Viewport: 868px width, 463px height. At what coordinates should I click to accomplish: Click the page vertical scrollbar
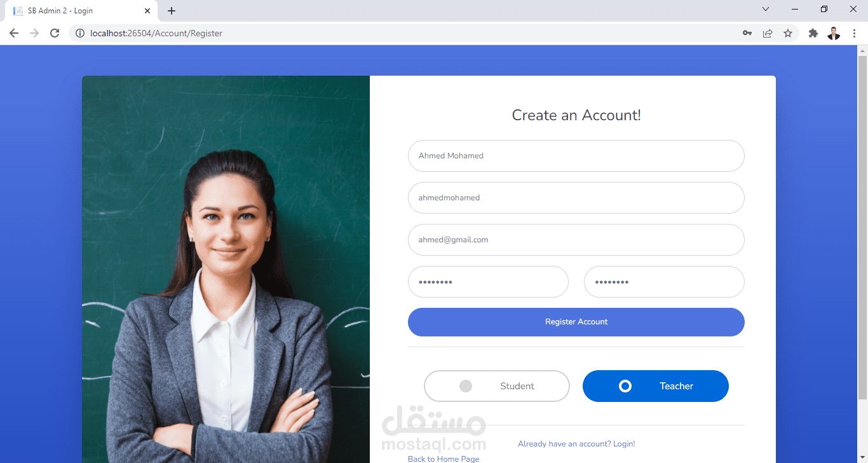pos(862,228)
